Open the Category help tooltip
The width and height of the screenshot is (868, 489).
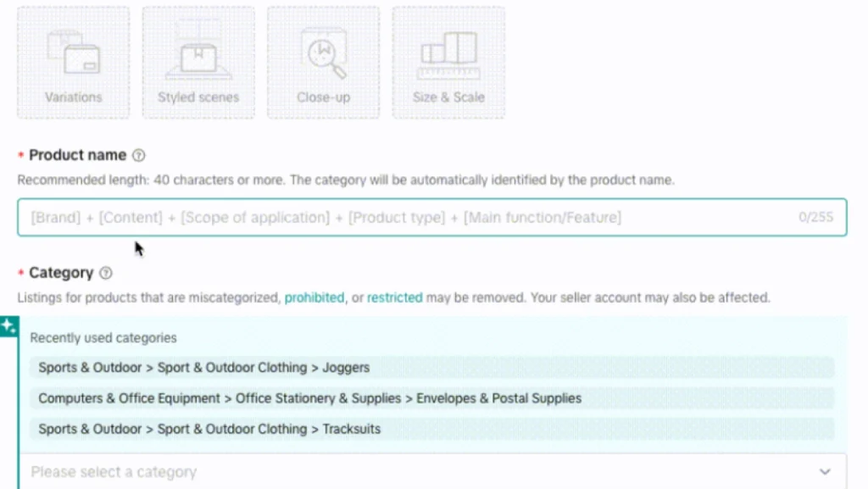(x=105, y=273)
